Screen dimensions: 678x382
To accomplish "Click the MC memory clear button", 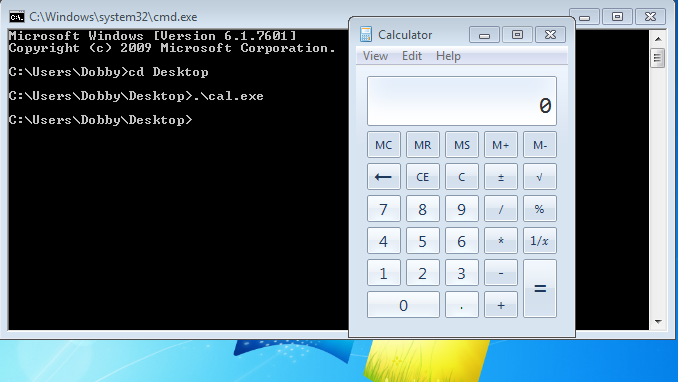I will (384, 144).
